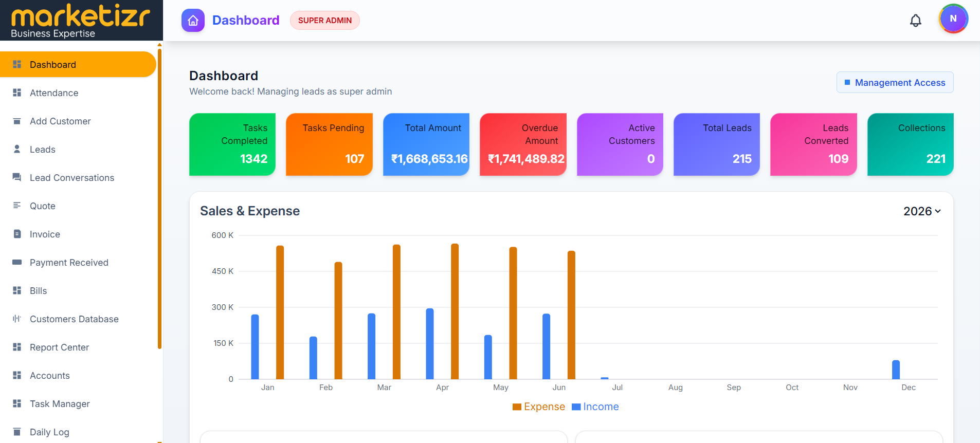Click the Quote sidebar icon
Image resolution: width=980 pixels, height=443 pixels.
17,206
